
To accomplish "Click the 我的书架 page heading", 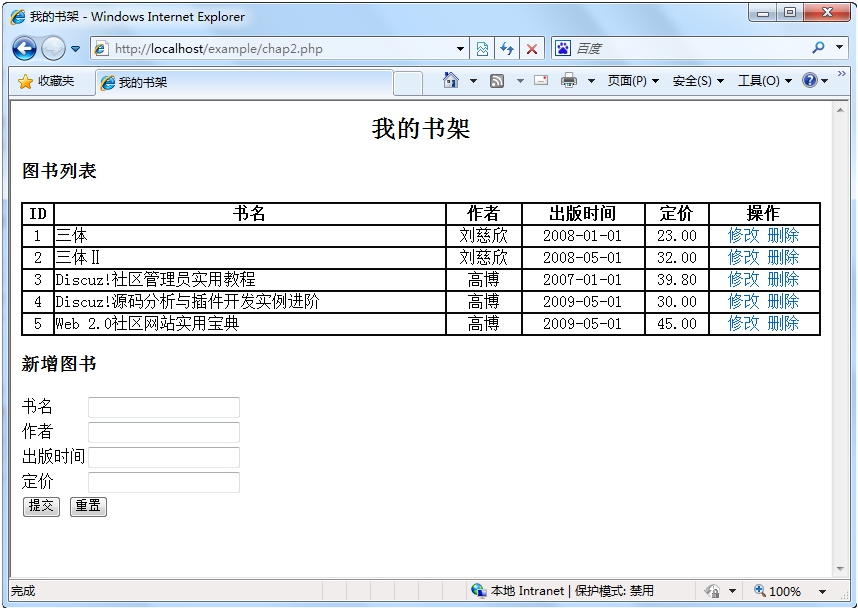I will pos(421,129).
